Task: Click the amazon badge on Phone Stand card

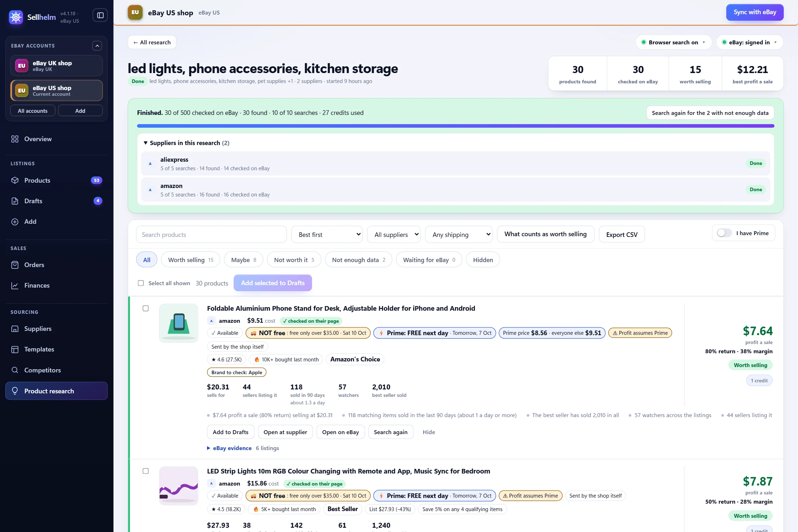Action: pyautogui.click(x=211, y=321)
